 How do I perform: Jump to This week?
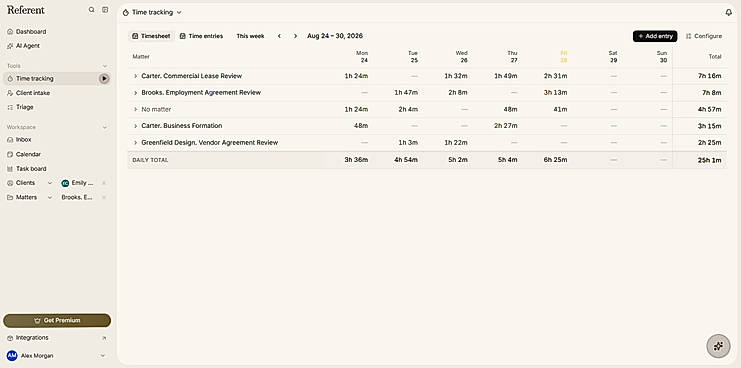250,36
